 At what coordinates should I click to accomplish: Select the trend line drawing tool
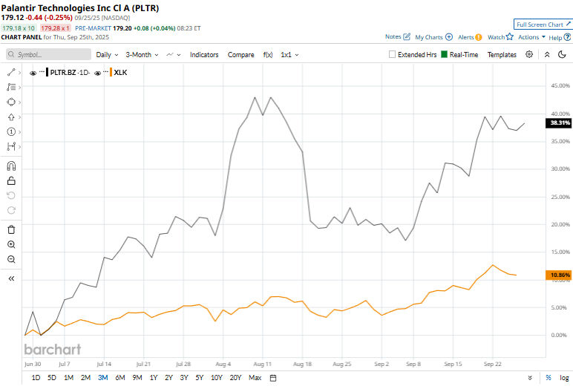point(11,73)
